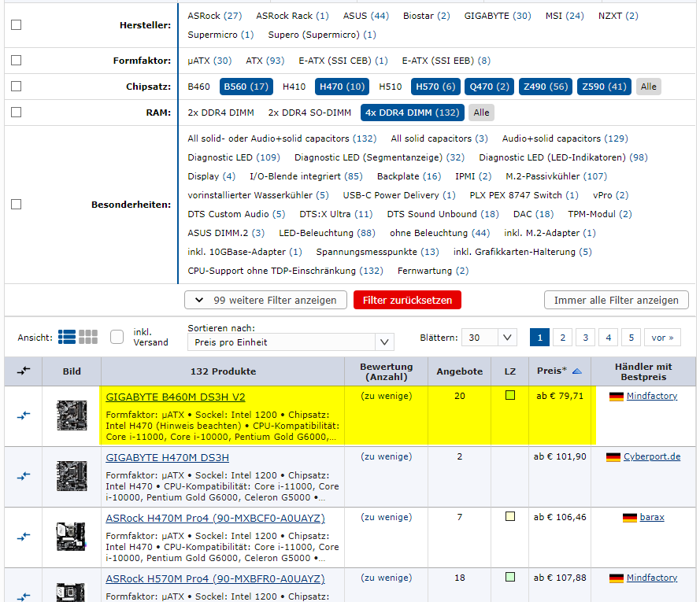Switch to grid view icon
This screenshot has width=700, height=602.
[x=88, y=337]
